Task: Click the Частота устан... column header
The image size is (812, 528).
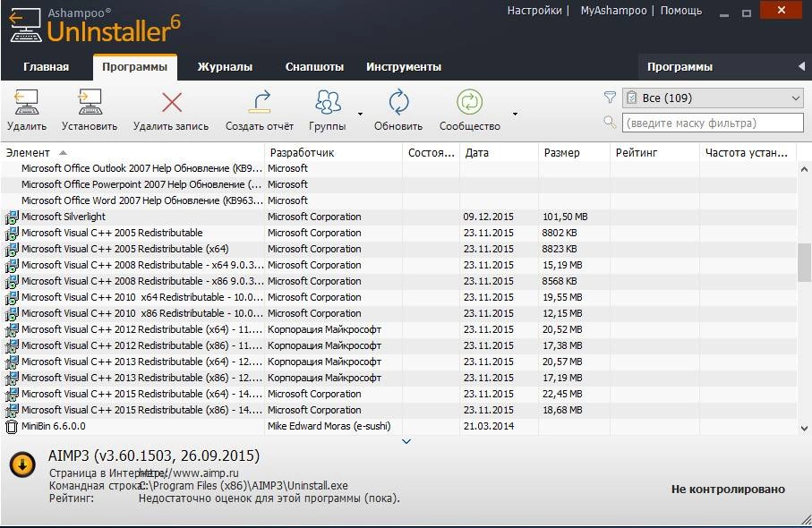Action: point(747,153)
